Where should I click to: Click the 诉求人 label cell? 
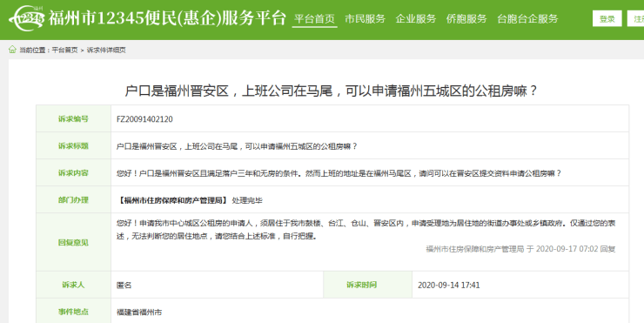tap(73, 285)
